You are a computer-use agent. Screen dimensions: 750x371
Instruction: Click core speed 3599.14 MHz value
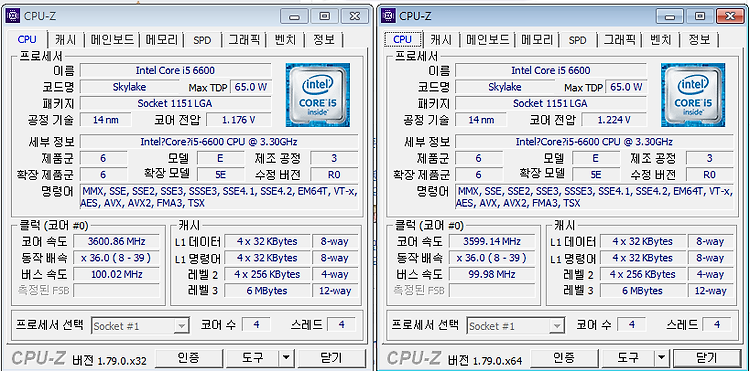click(x=491, y=241)
